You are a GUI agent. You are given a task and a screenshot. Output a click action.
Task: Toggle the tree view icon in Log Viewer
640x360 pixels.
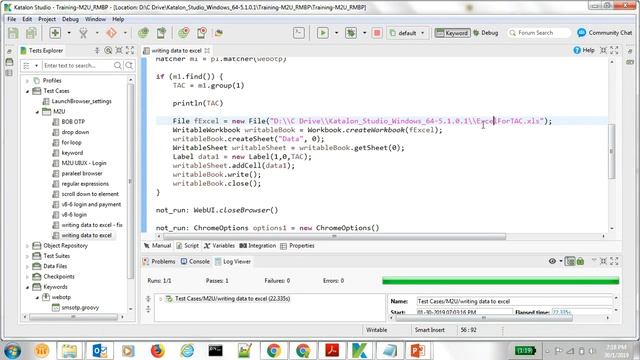pos(570,261)
